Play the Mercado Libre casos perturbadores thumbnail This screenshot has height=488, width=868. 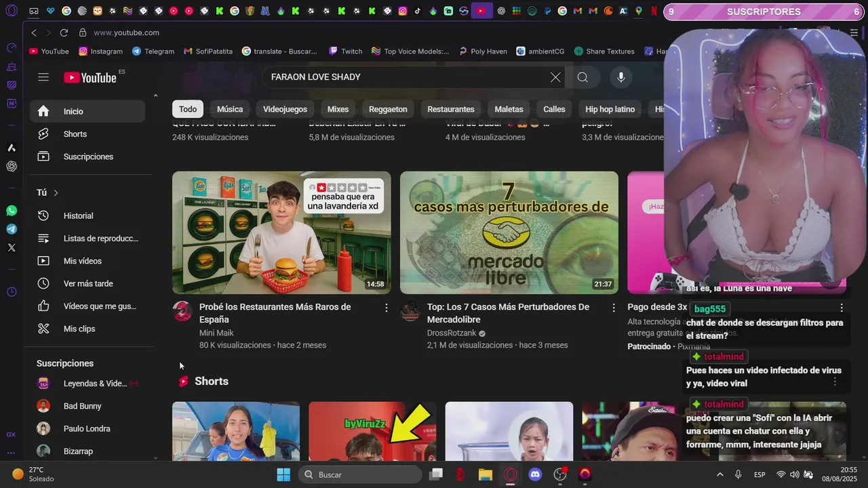509,232
